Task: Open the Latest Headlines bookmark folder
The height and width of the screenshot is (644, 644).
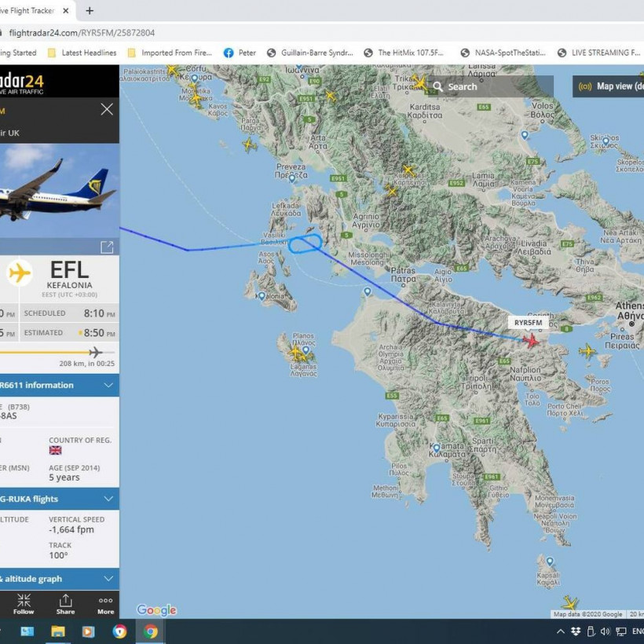Action: click(x=82, y=53)
